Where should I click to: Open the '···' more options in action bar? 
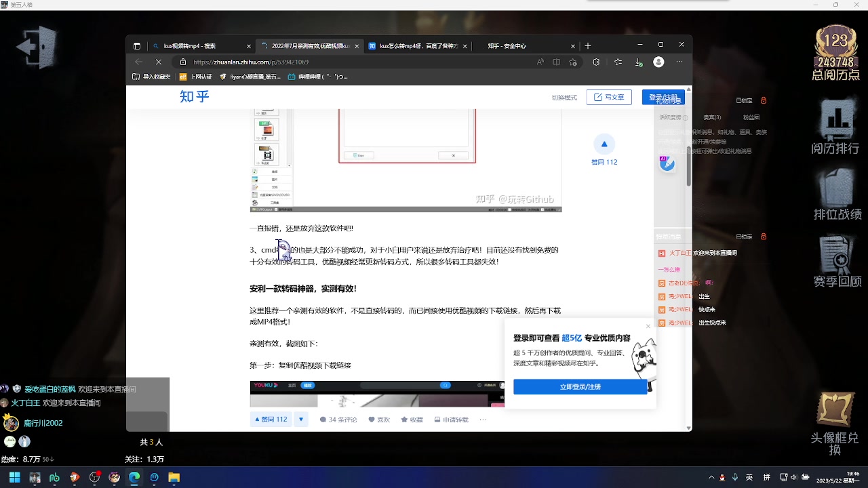483,420
